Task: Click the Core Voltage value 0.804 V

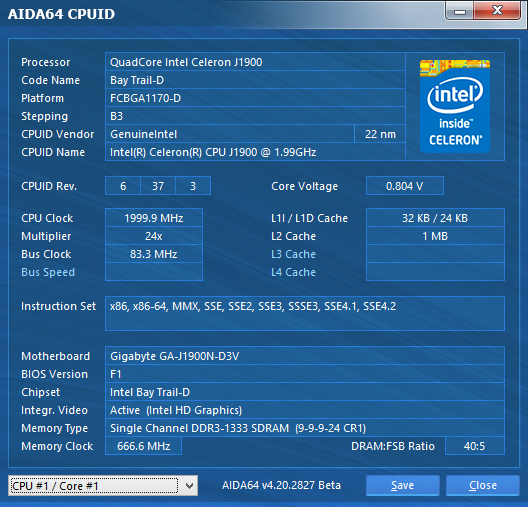Action: click(x=405, y=186)
